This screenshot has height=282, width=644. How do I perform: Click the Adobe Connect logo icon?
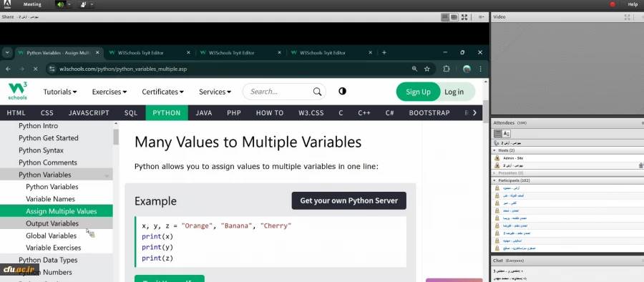(7, 4)
